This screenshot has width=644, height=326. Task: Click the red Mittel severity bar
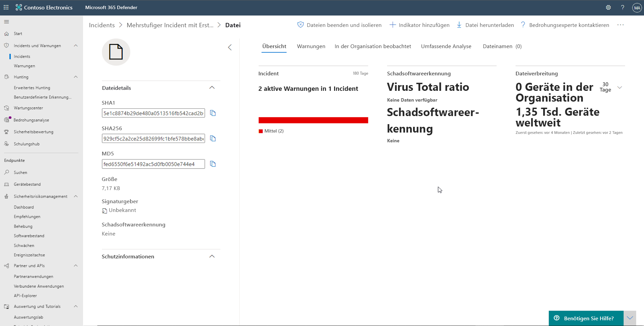point(313,120)
